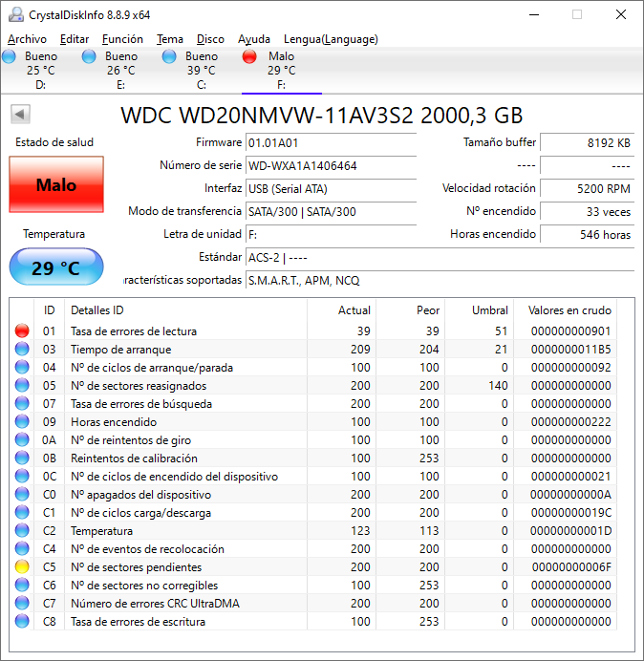
Task: Click the Valores en crudo column header
Action: click(x=565, y=310)
